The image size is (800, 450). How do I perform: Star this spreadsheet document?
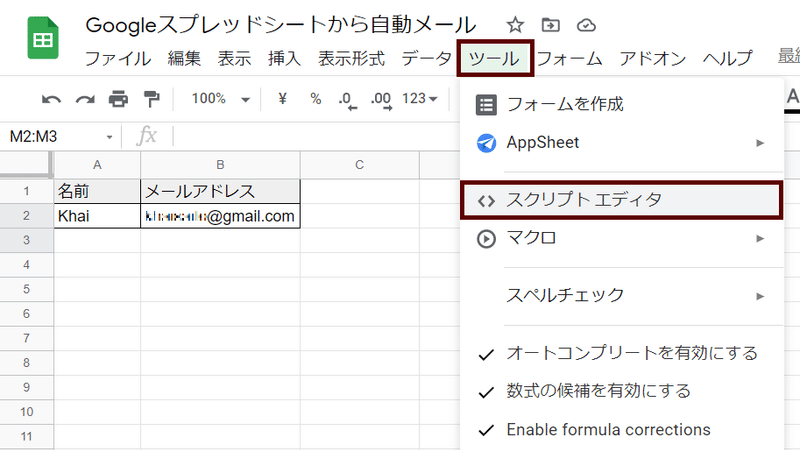point(515,25)
